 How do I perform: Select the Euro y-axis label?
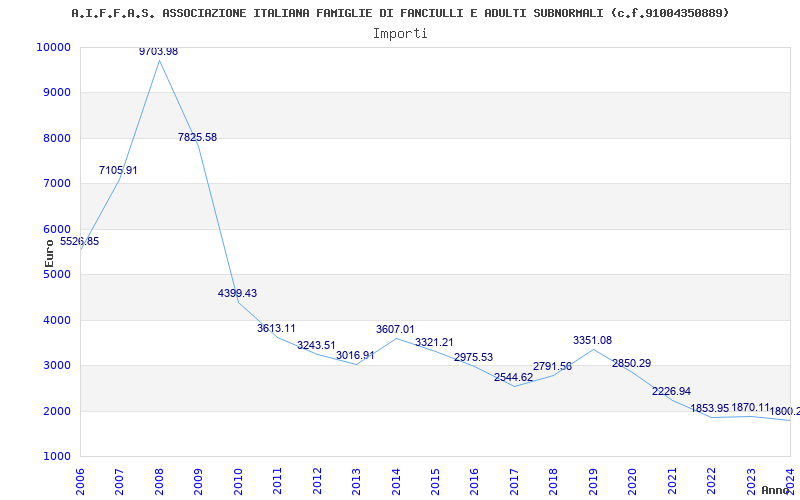coord(49,254)
